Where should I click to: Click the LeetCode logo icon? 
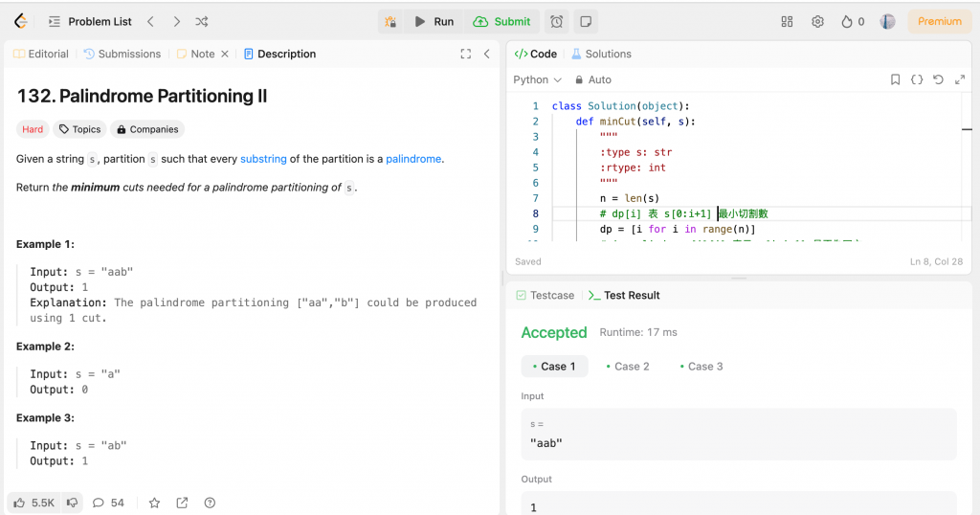point(20,21)
